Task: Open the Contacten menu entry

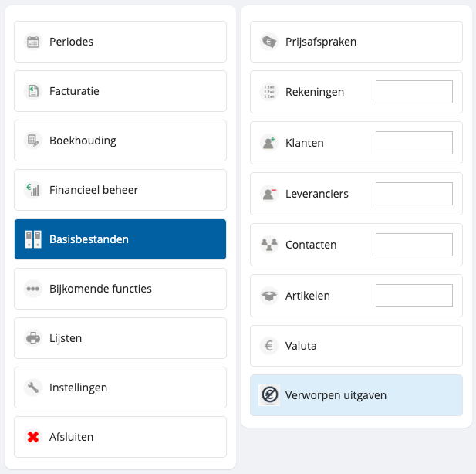Action: coord(311,245)
